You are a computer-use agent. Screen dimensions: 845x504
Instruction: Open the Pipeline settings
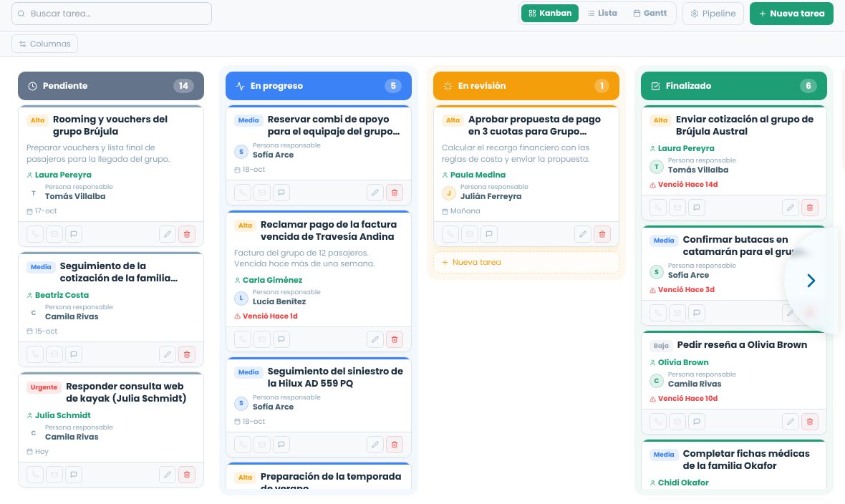[x=713, y=14]
